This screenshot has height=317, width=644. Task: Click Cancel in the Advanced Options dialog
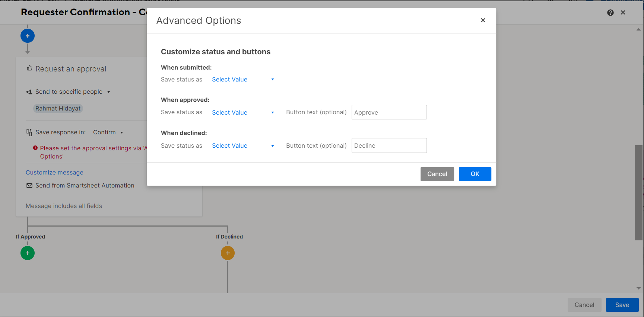(437, 174)
